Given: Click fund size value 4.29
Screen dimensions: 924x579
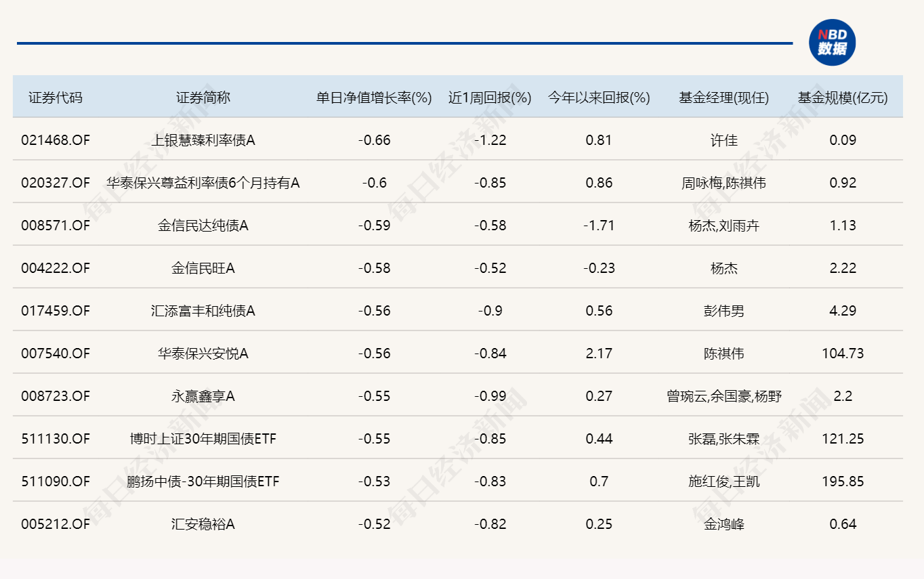Looking at the screenshot, I should click(x=843, y=311).
